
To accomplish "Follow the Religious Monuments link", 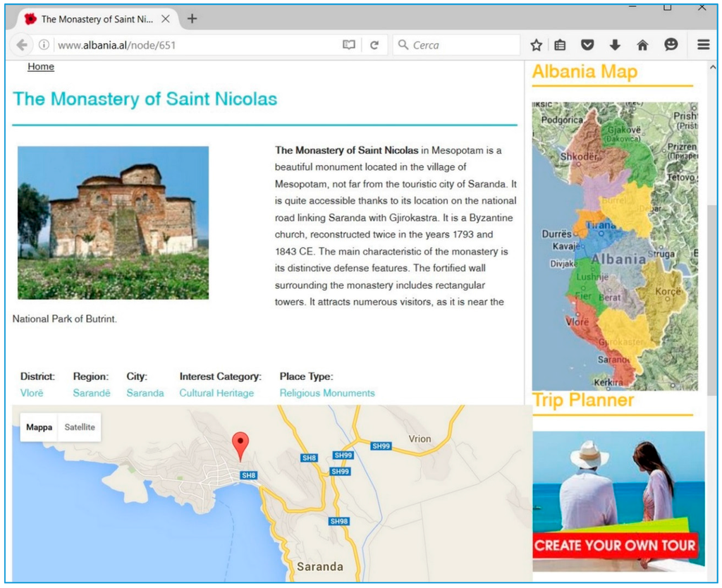I will click(x=327, y=393).
